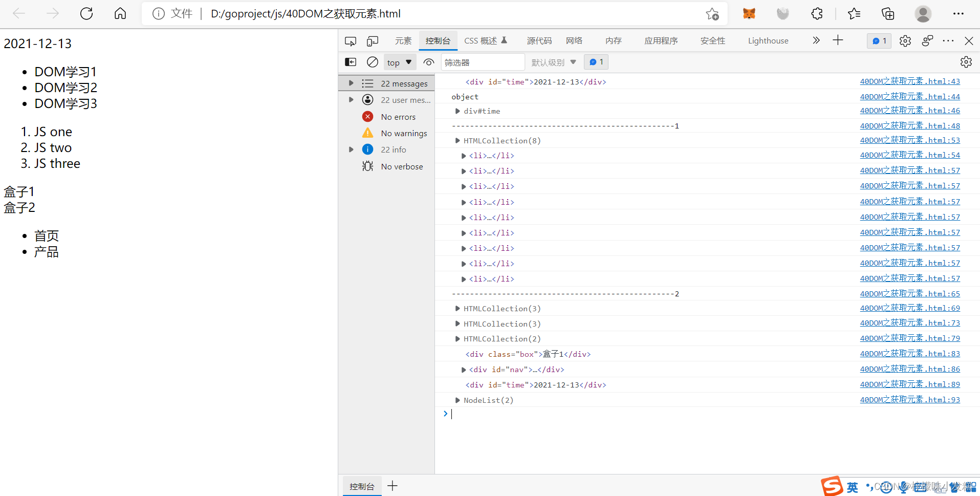Open the top context dropdown
Screen dimensions: 980x496
pyautogui.click(x=399, y=62)
